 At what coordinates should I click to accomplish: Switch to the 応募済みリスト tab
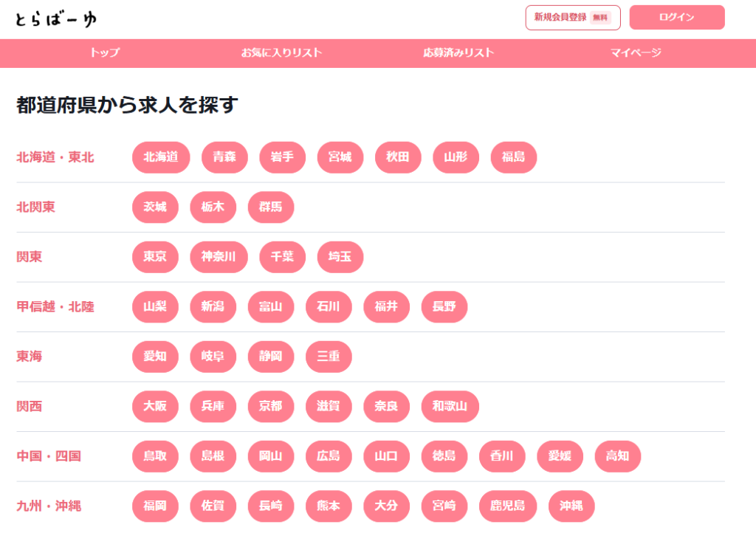[x=458, y=52]
